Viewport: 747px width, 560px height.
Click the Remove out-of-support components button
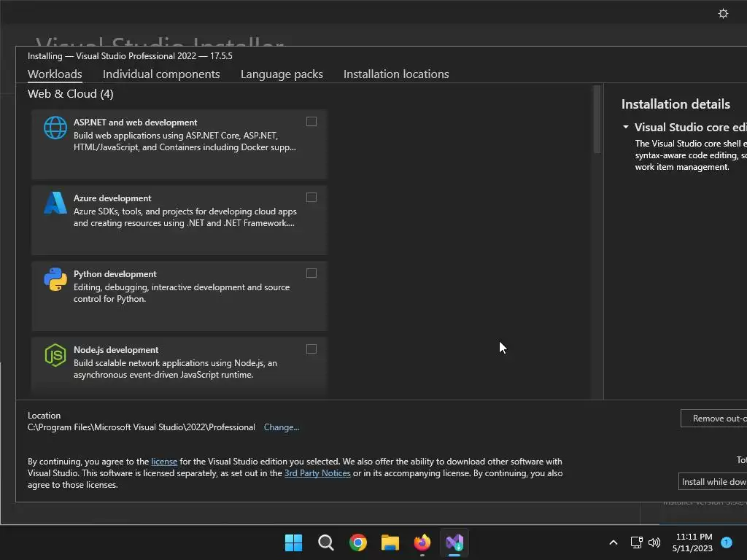click(x=713, y=419)
